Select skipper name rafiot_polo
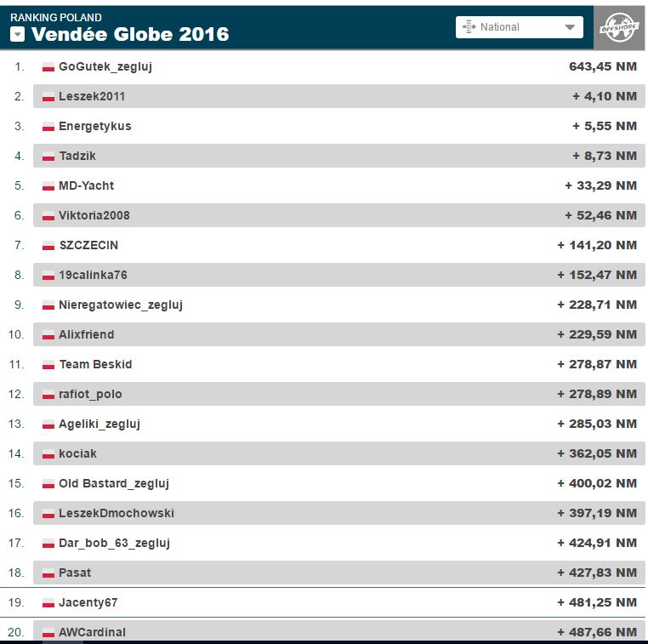The image size is (648, 644). tap(90, 395)
